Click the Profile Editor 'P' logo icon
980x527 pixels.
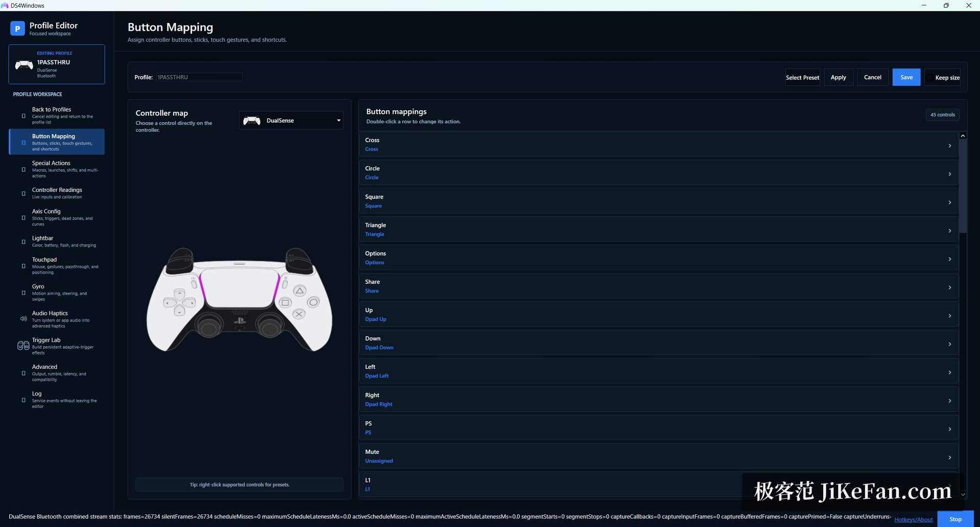(17, 29)
